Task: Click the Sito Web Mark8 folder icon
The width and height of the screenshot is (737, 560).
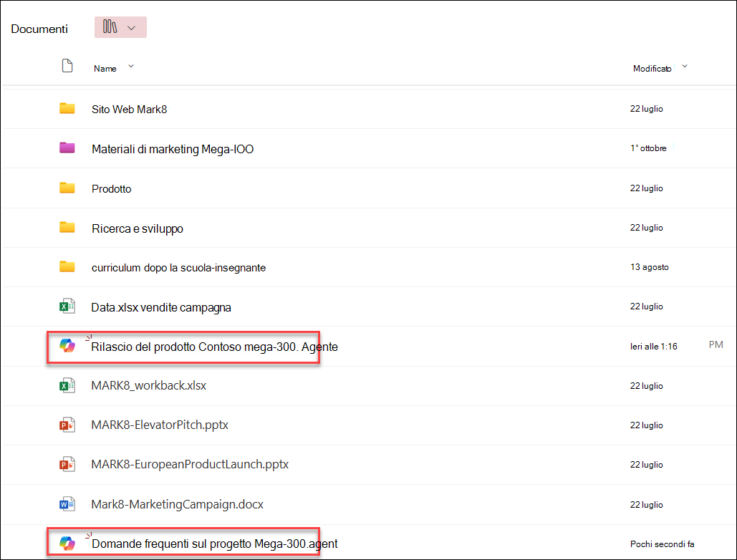Action: coord(67,109)
